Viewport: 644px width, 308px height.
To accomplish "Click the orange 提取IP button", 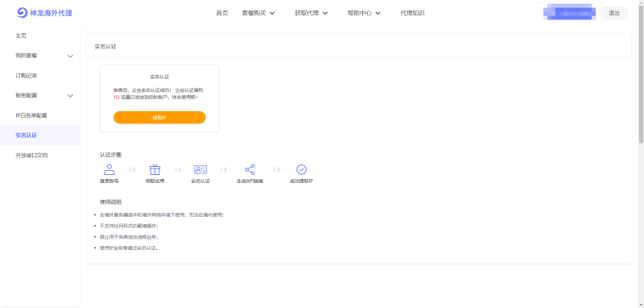I will coord(159,118).
